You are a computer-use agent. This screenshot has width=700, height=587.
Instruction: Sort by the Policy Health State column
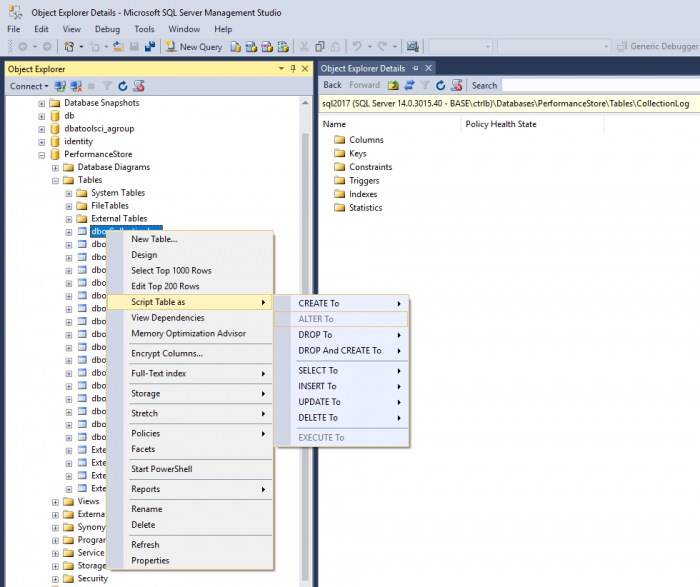[x=501, y=124]
